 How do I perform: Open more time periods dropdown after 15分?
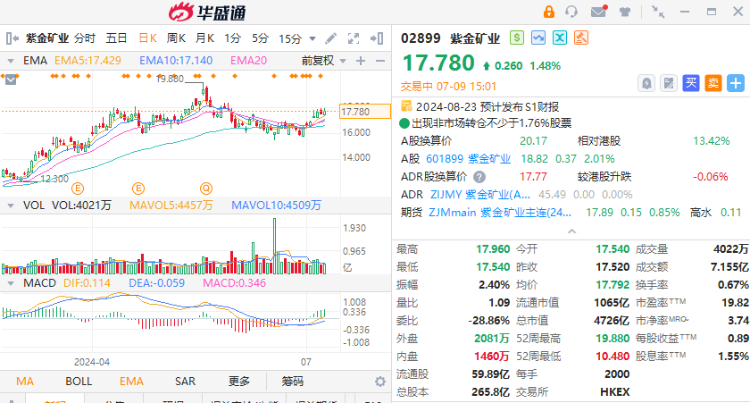point(312,39)
